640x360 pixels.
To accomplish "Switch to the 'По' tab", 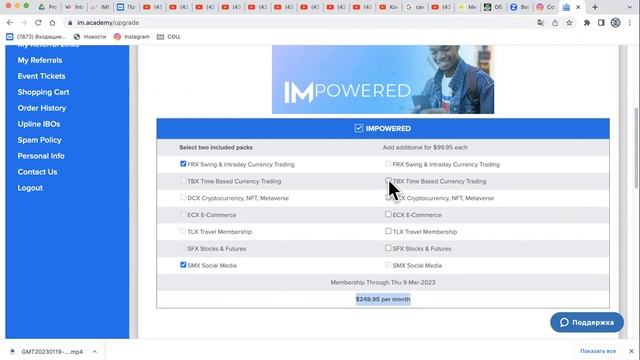I will 126,7.
